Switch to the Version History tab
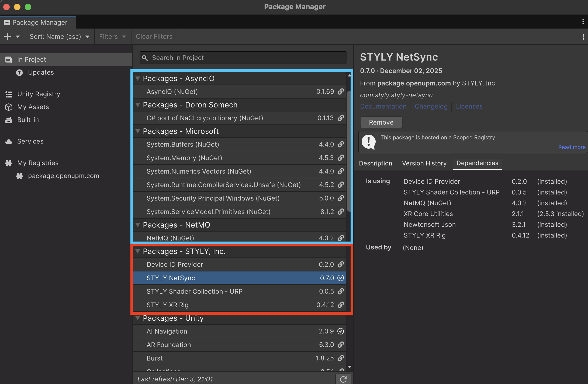This screenshot has height=384, width=588. pos(424,163)
